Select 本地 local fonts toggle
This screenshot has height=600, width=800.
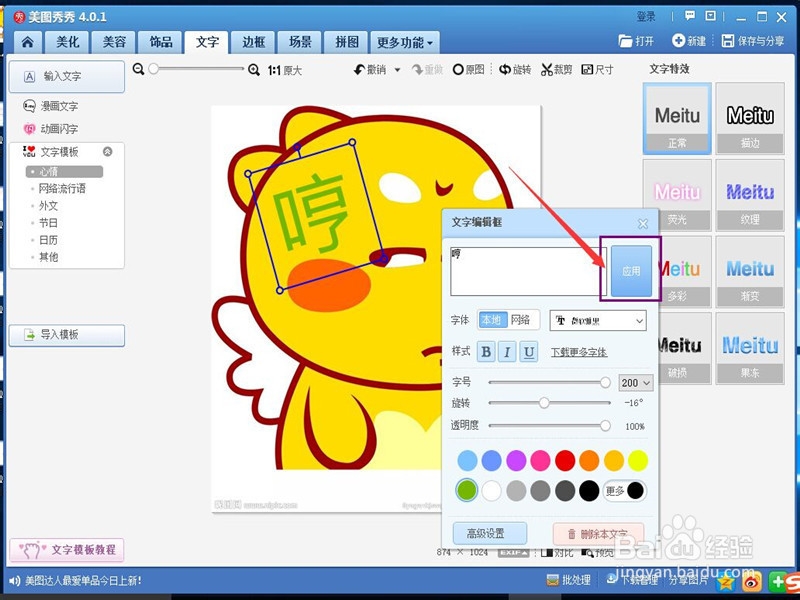click(x=492, y=320)
